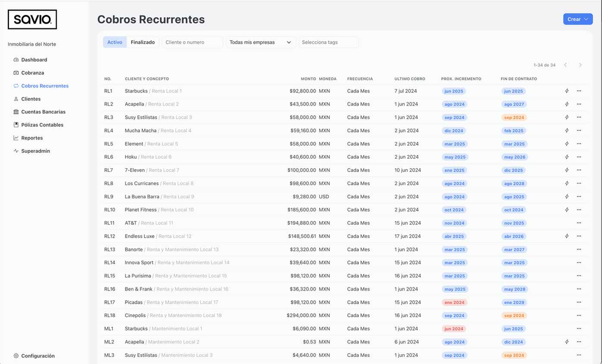This screenshot has height=364, width=602.
Task: Click the FIN DE CONTRATO column header
Action: [x=519, y=79]
